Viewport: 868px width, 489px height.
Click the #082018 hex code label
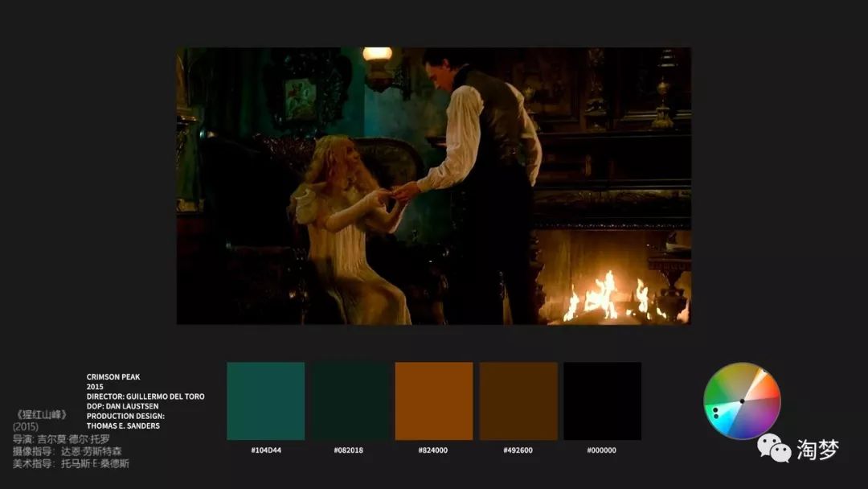(x=349, y=450)
